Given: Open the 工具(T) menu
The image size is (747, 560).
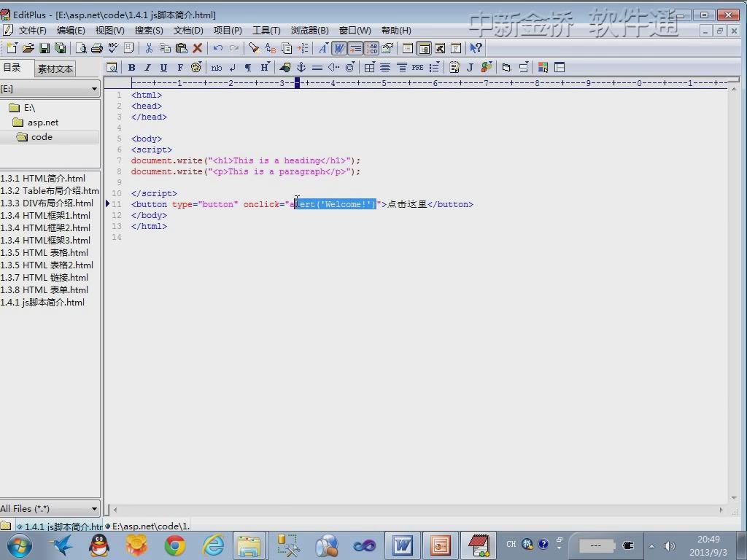Looking at the screenshot, I should point(266,31).
